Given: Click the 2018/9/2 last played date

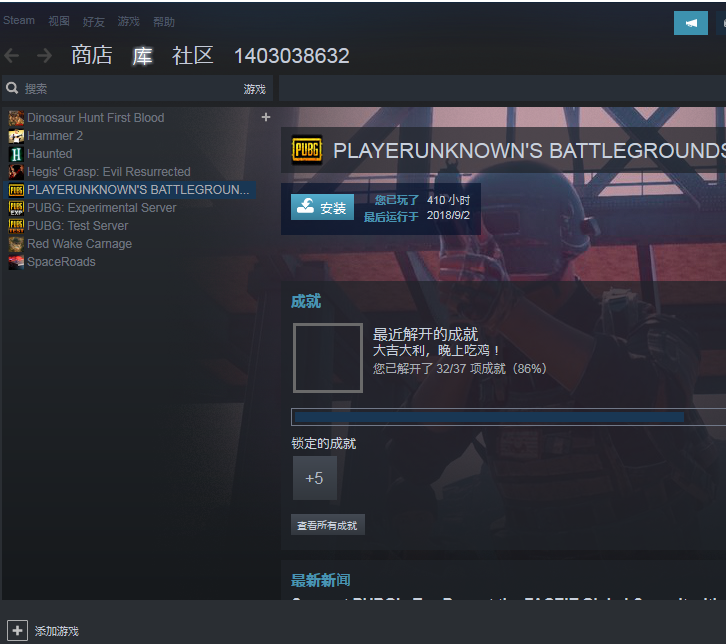Looking at the screenshot, I should (448, 216).
